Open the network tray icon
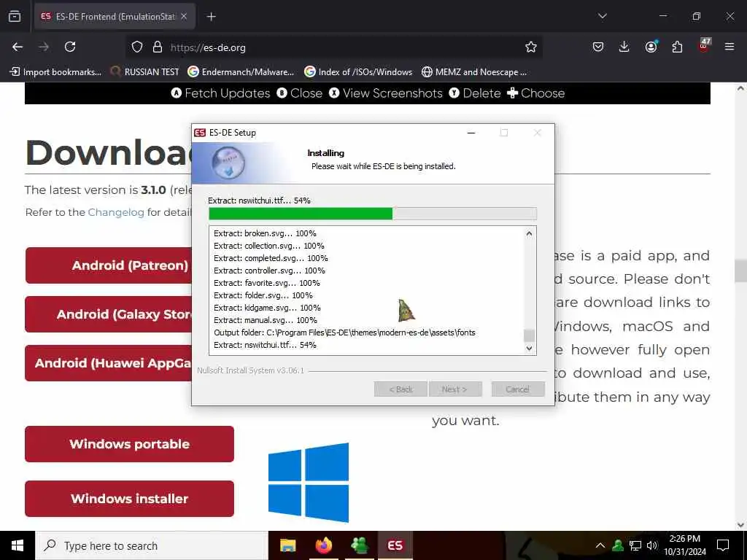Image resolution: width=747 pixels, height=560 pixels. 635,545
